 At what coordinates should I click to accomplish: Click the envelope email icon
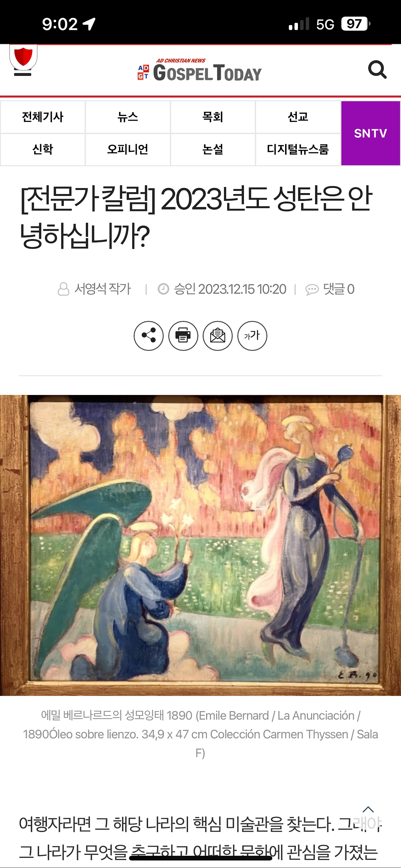pyautogui.click(x=217, y=336)
